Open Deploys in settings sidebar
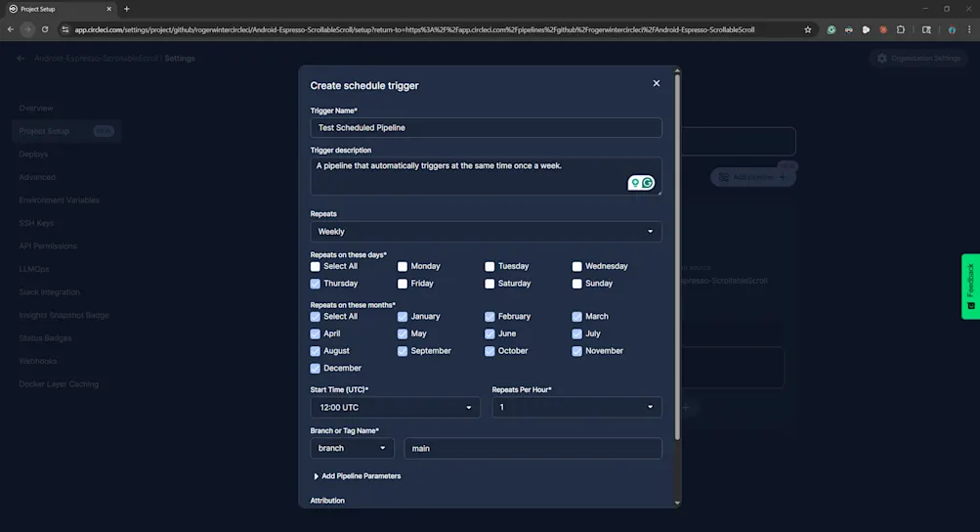 coord(33,154)
